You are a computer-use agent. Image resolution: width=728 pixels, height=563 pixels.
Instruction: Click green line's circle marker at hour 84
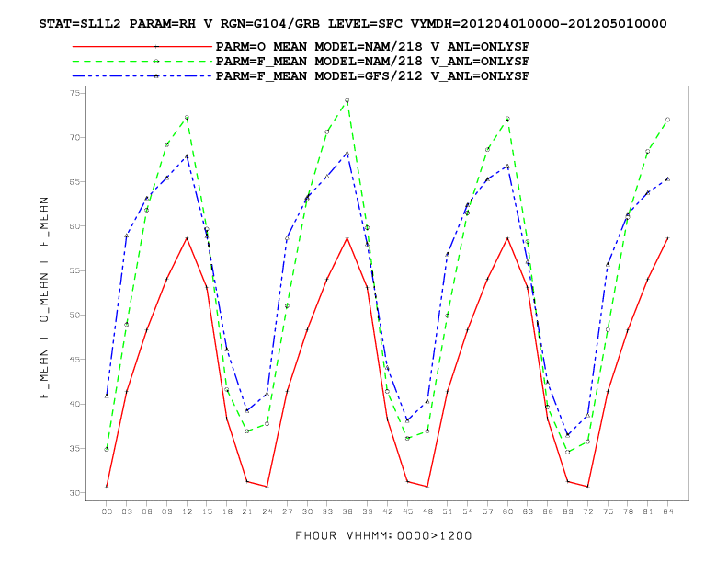(667, 120)
